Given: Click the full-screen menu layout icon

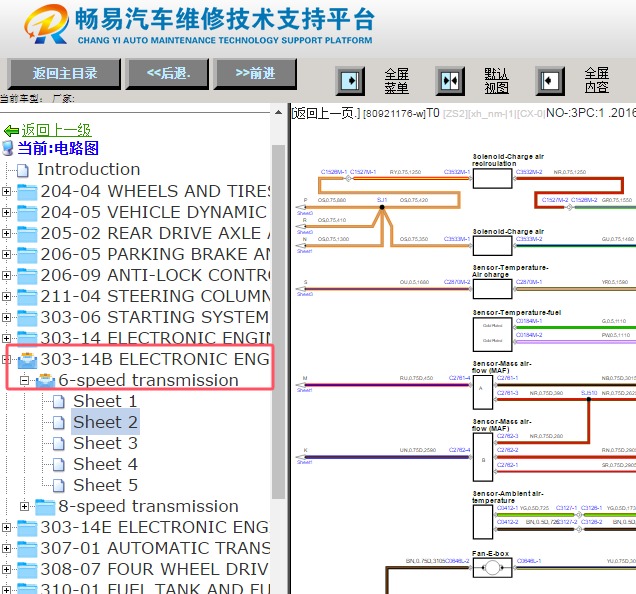Looking at the screenshot, I should point(350,81).
